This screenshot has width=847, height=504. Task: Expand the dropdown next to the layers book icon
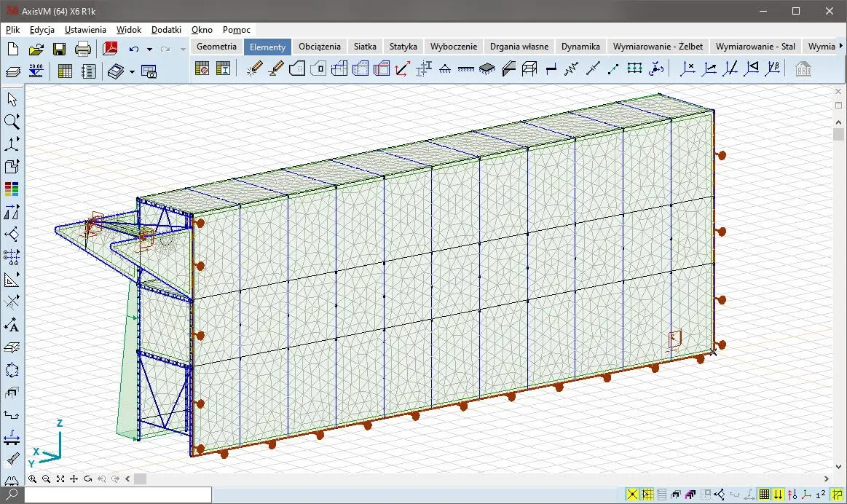pyautogui.click(x=132, y=71)
